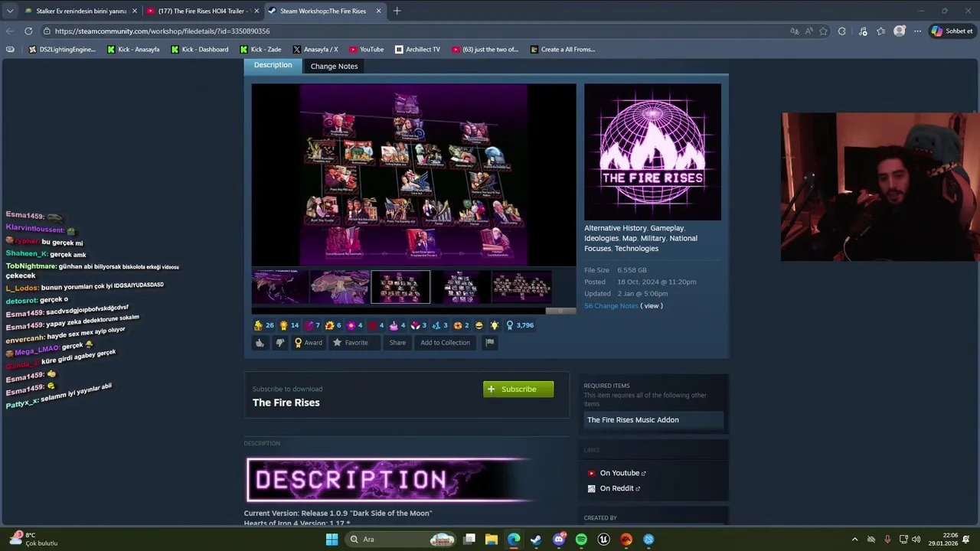
Task: Open Unreal Engine taskbar icon
Action: (604, 540)
